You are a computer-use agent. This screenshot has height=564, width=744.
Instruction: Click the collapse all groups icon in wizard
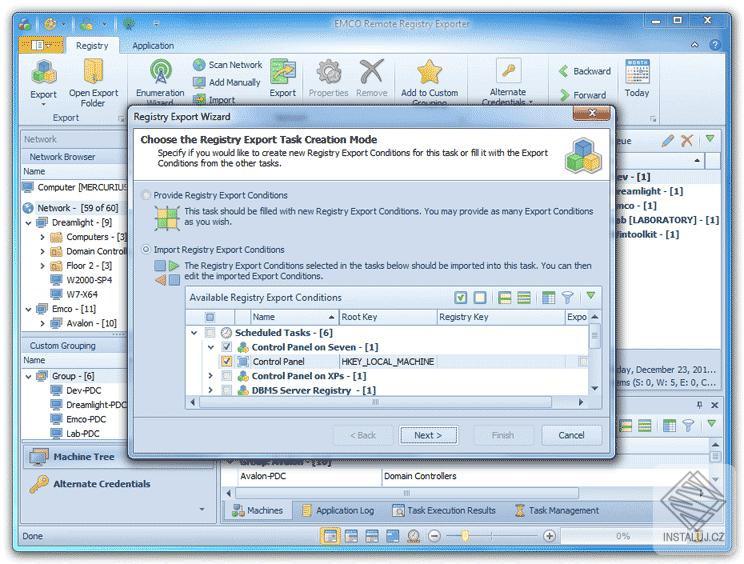point(524,297)
